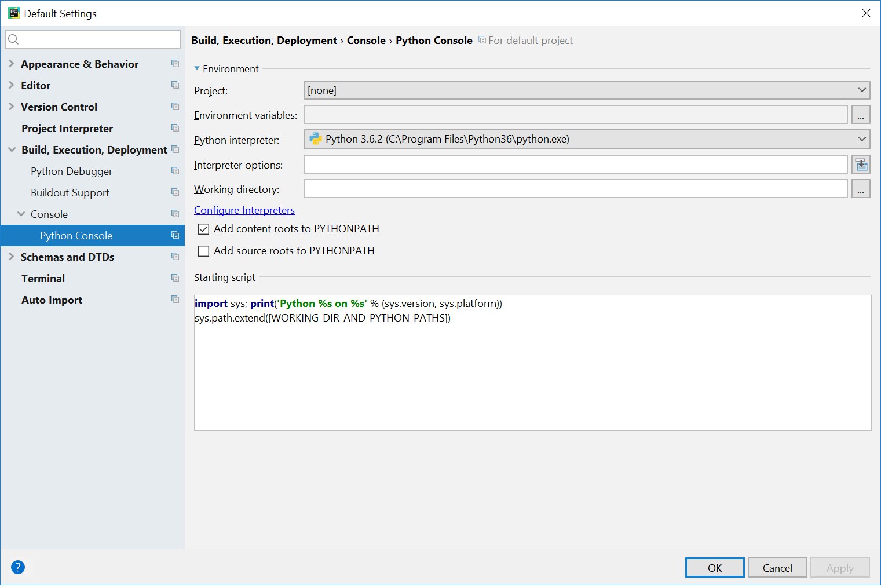Collapse the Console node arrow

pos(21,214)
